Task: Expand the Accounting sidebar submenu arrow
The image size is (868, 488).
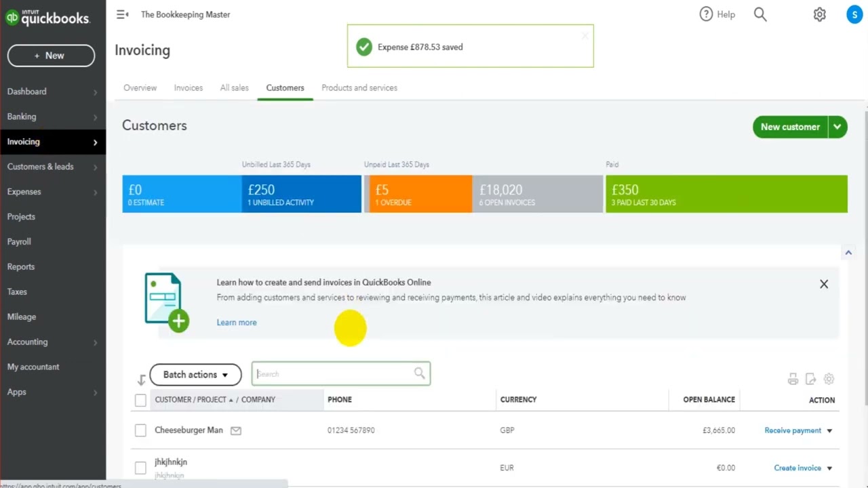Action: [95, 343]
